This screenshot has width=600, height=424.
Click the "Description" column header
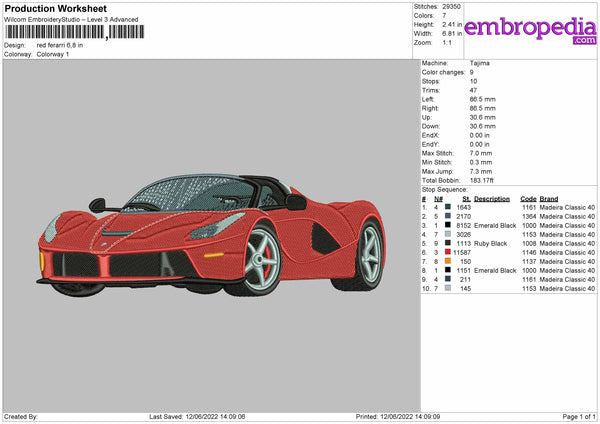492,199
